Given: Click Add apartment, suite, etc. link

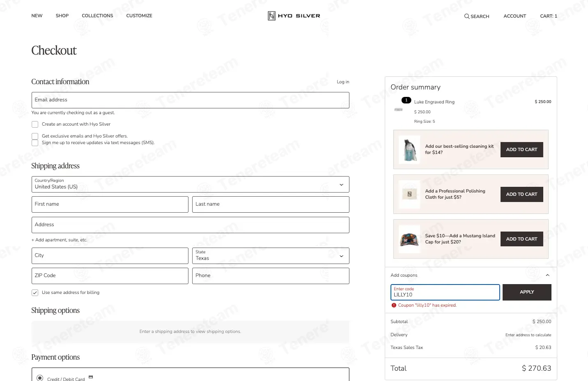Looking at the screenshot, I should tap(60, 240).
